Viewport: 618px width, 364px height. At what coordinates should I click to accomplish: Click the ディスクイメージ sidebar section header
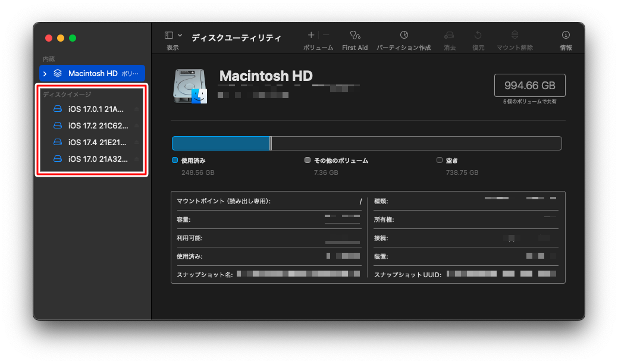point(67,95)
